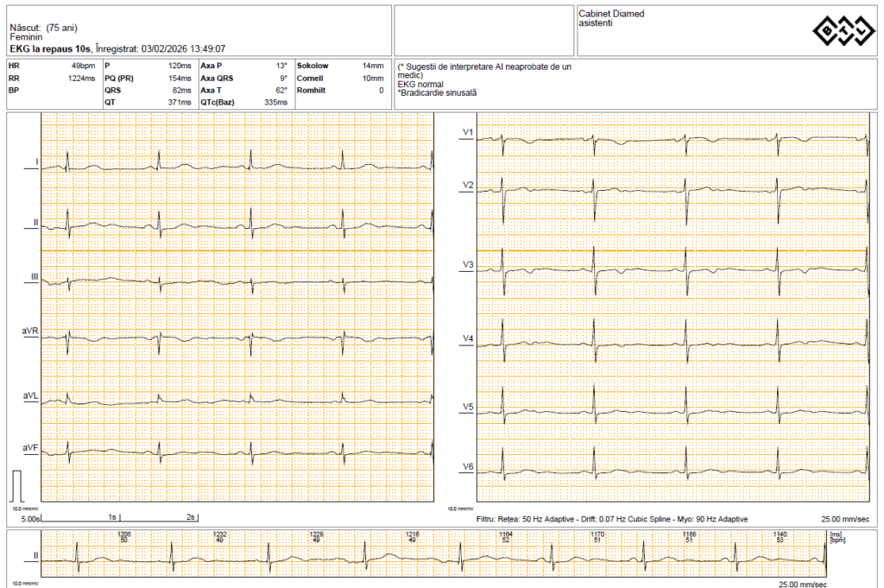Click the rhythm strip lead II label
Viewport: 884px width, 588px height.
coord(35,555)
